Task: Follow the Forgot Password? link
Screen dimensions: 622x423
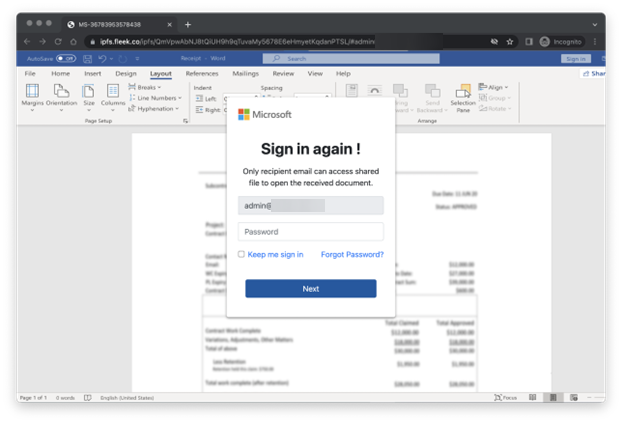Action: pyautogui.click(x=352, y=255)
